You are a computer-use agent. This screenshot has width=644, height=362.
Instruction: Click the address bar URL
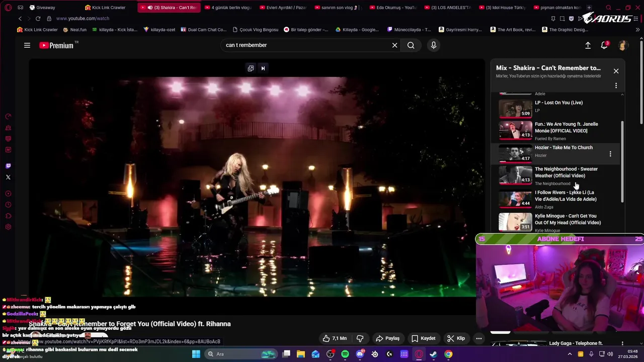[x=83, y=19]
